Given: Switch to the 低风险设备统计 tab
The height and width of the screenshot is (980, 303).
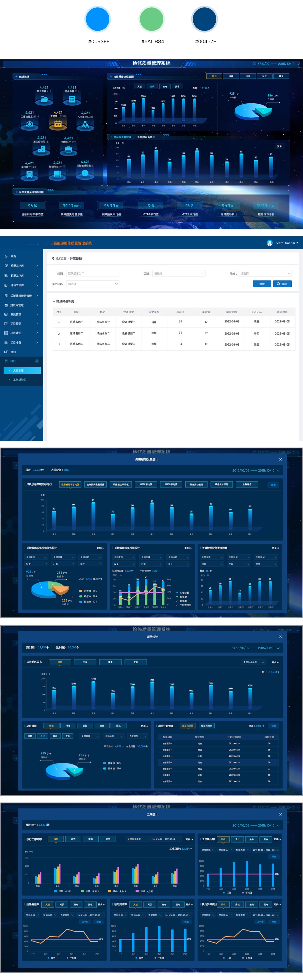Looking at the screenshot, I should click(146, 137).
